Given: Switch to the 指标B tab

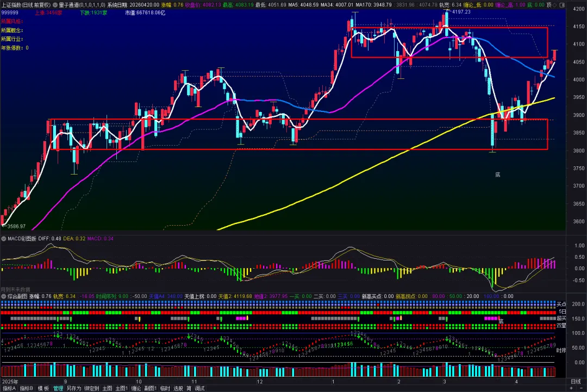Looking at the screenshot, I should click(x=26, y=389).
